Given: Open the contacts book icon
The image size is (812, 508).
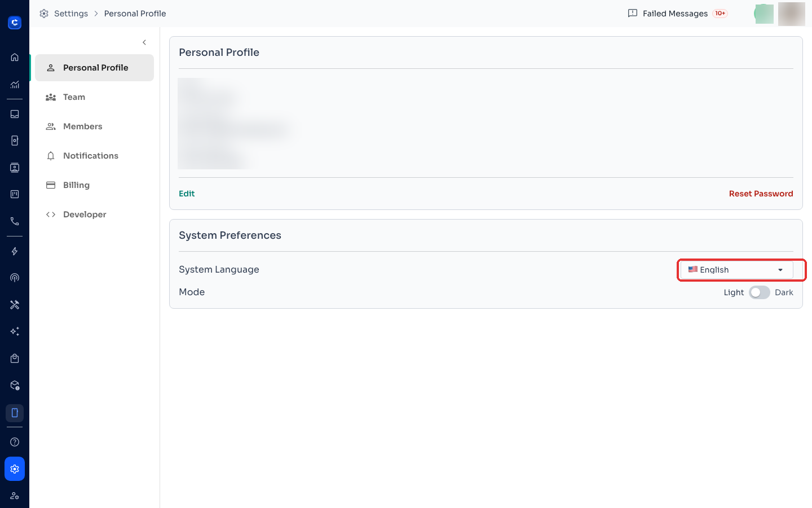Looking at the screenshot, I should pyautogui.click(x=15, y=141).
